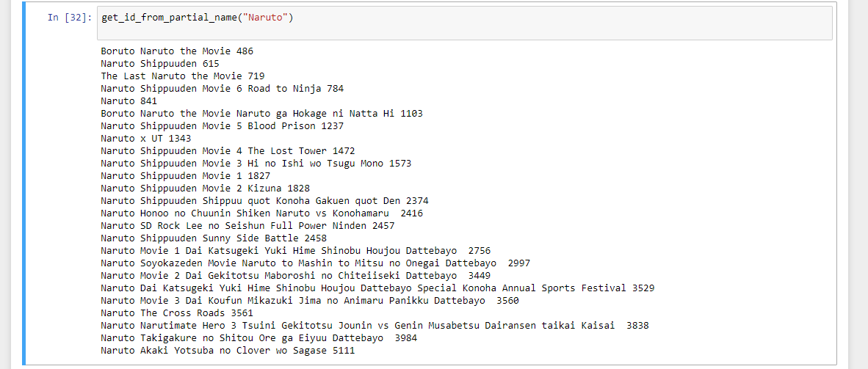This screenshot has width=868, height=369.
Task: Click 'Naruto Narutimate Hero 3' line 3838
Action: (x=375, y=325)
